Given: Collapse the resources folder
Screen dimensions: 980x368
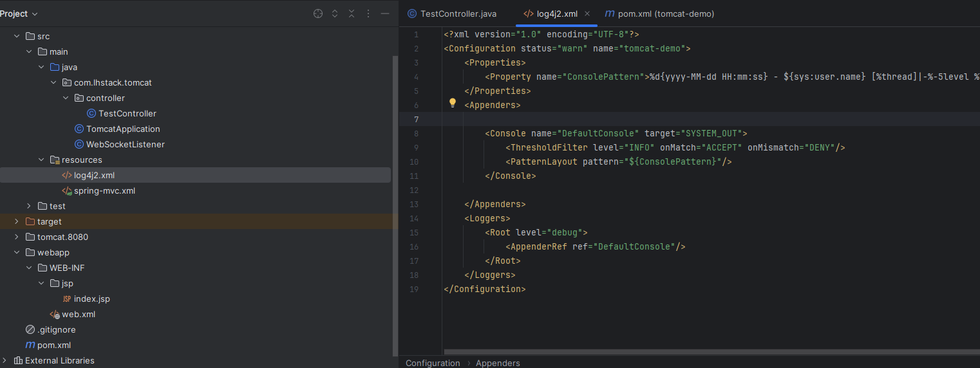Looking at the screenshot, I should tap(41, 160).
